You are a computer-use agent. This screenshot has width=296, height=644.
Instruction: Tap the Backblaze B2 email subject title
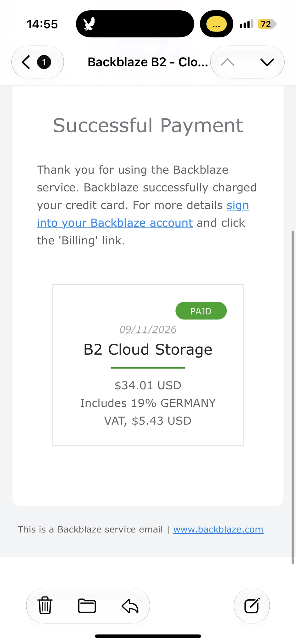pos(148,62)
